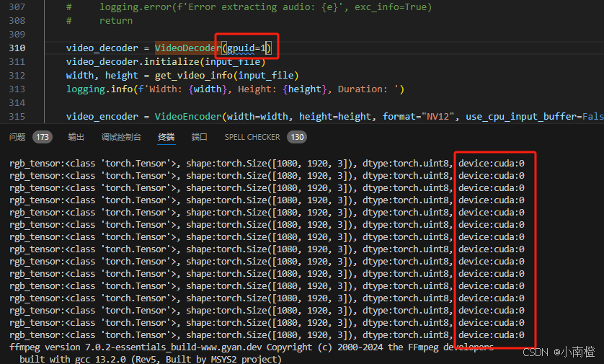Select line number 313 in the gutter
The height and width of the screenshot is (364, 604).
pyautogui.click(x=17, y=89)
